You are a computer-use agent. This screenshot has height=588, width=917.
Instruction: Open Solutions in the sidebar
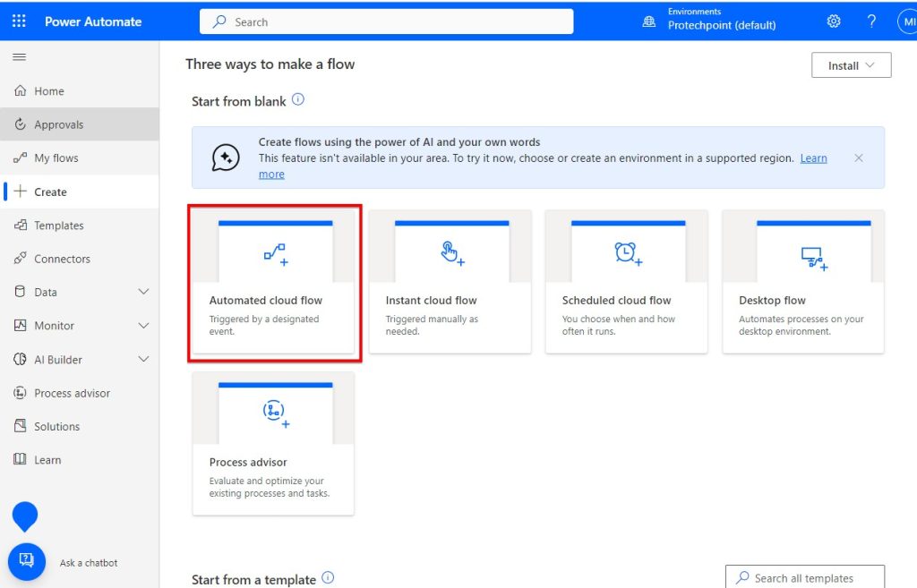click(80, 426)
